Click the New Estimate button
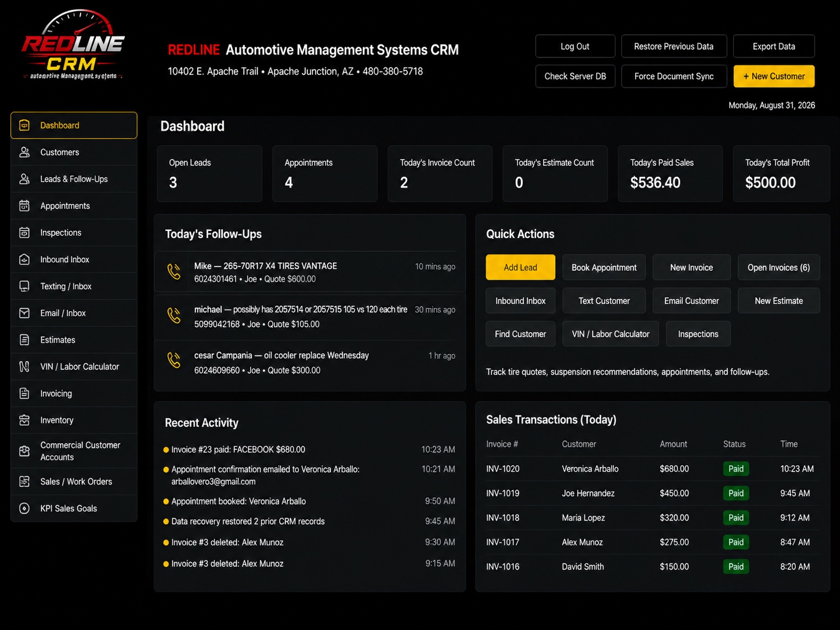This screenshot has height=630, width=840. tap(779, 300)
